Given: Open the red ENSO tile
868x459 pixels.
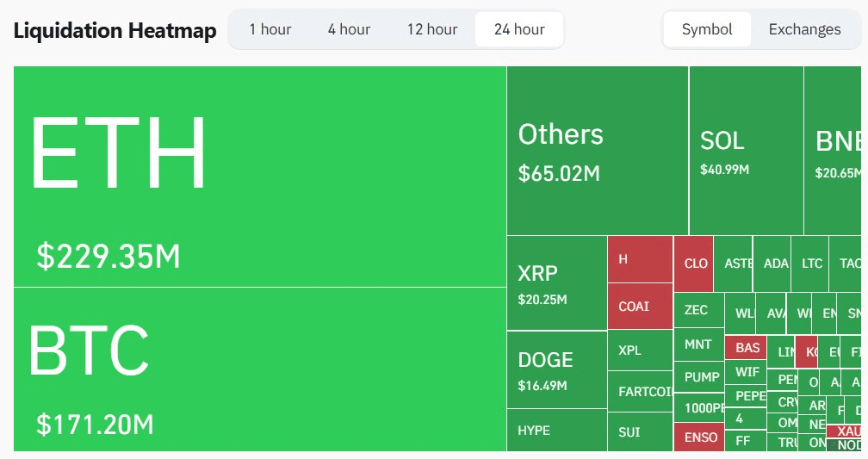Looking at the screenshot, I should pyautogui.click(x=698, y=437).
